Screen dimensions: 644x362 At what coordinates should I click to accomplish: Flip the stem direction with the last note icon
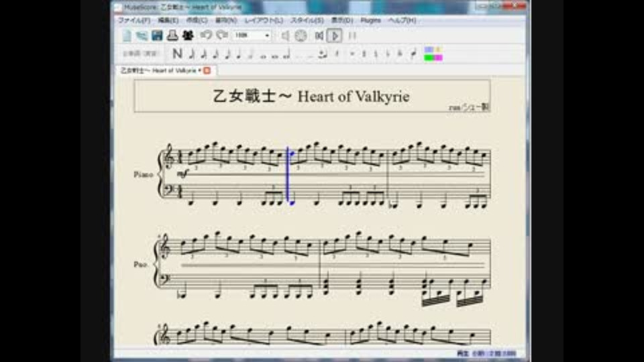pyautogui.click(x=414, y=54)
